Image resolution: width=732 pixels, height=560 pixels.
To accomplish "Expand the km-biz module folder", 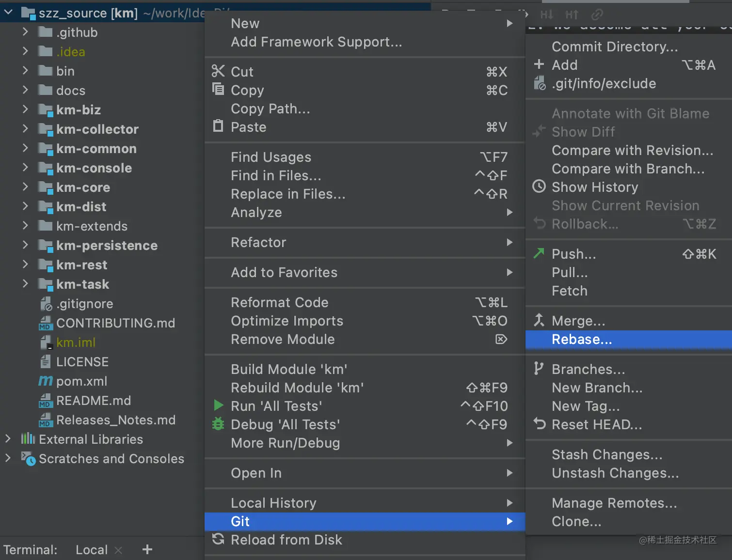I will [x=25, y=109].
